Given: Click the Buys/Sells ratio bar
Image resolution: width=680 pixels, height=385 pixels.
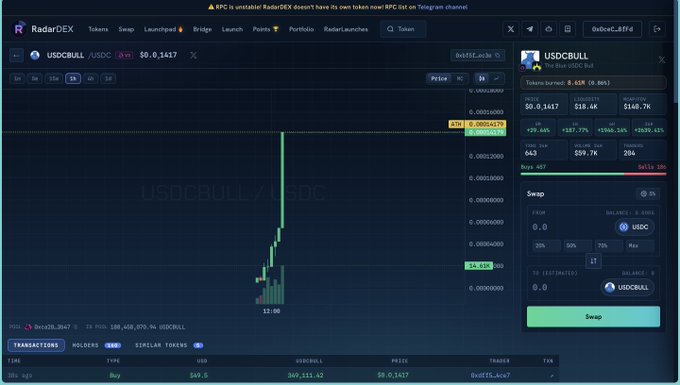Looking at the screenshot, I should [593, 174].
